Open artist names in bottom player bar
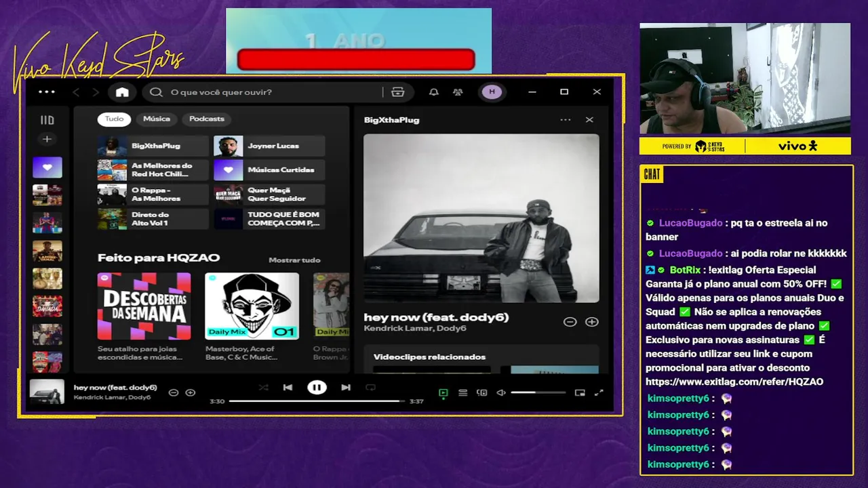 tap(113, 398)
